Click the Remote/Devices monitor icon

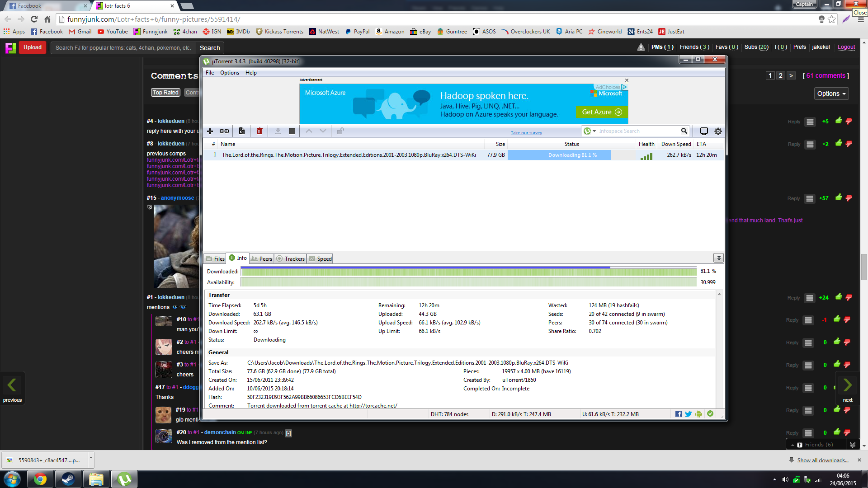(x=704, y=131)
